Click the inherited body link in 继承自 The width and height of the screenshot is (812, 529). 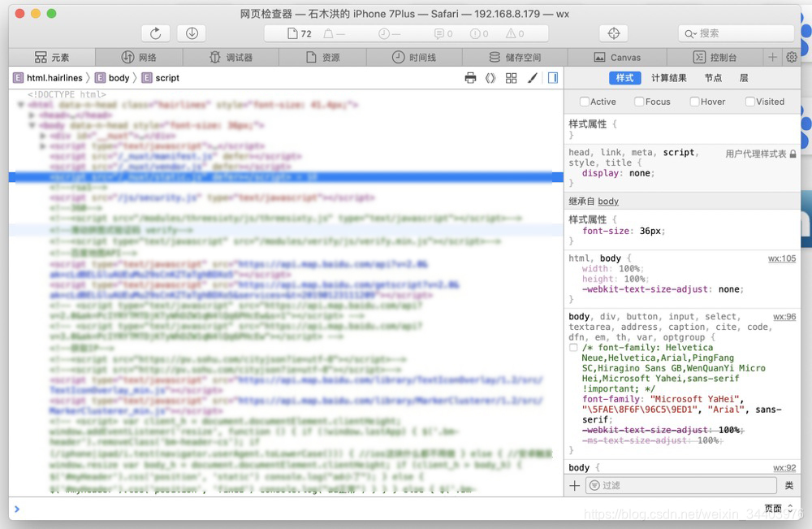pyautogui.click(x=608, y=201)
